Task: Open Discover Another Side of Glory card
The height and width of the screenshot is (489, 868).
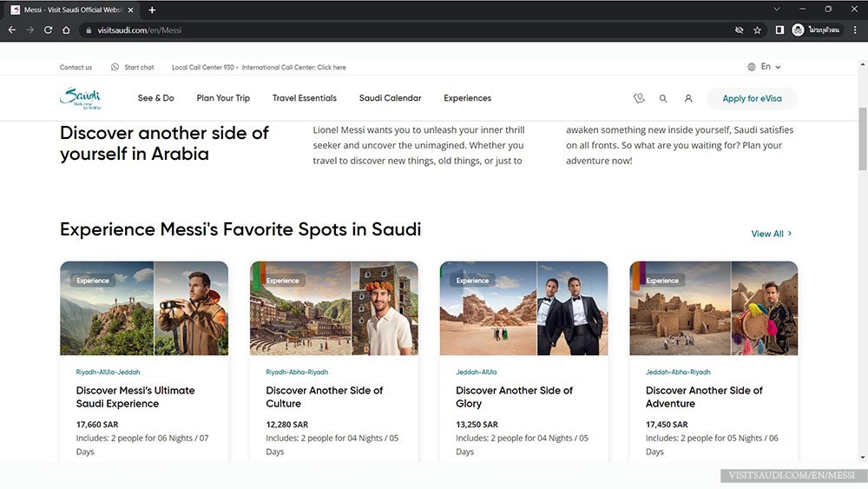Action: [514, 397]
